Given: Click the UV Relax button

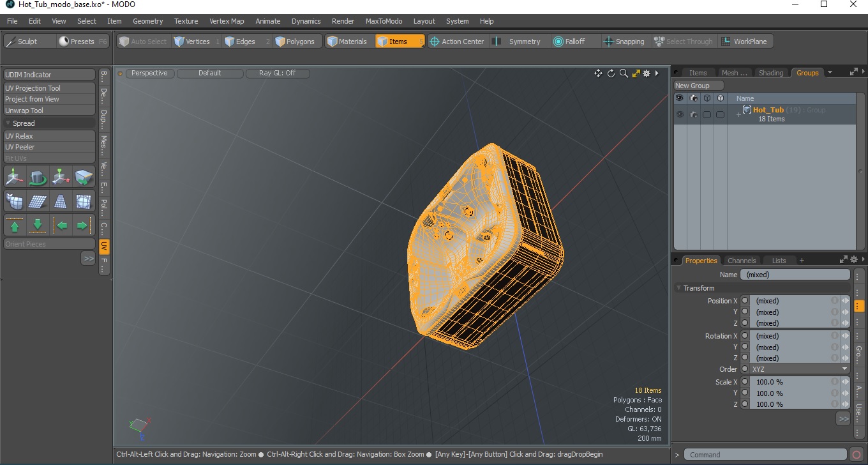Looking at the screenshot, I should [x=49, y=136].
